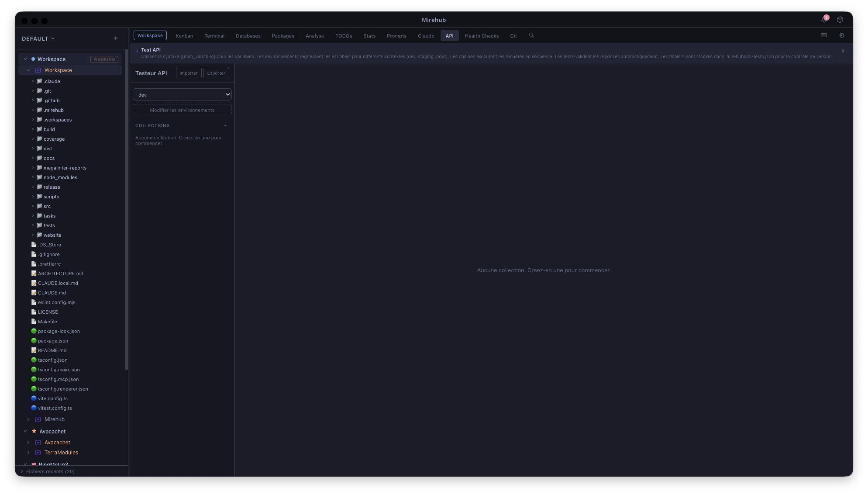
Task: Click the Importer button
Action: point(188,73)
